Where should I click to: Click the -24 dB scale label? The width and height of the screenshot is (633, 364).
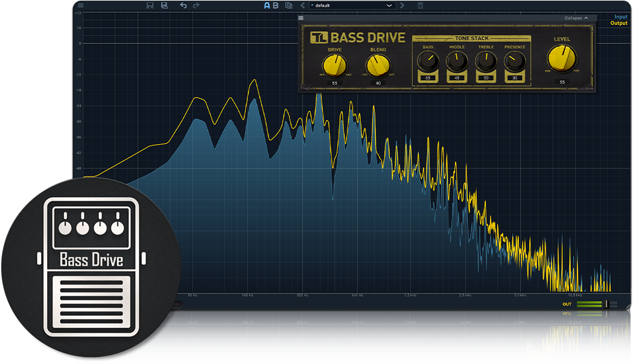coord(78,106)
